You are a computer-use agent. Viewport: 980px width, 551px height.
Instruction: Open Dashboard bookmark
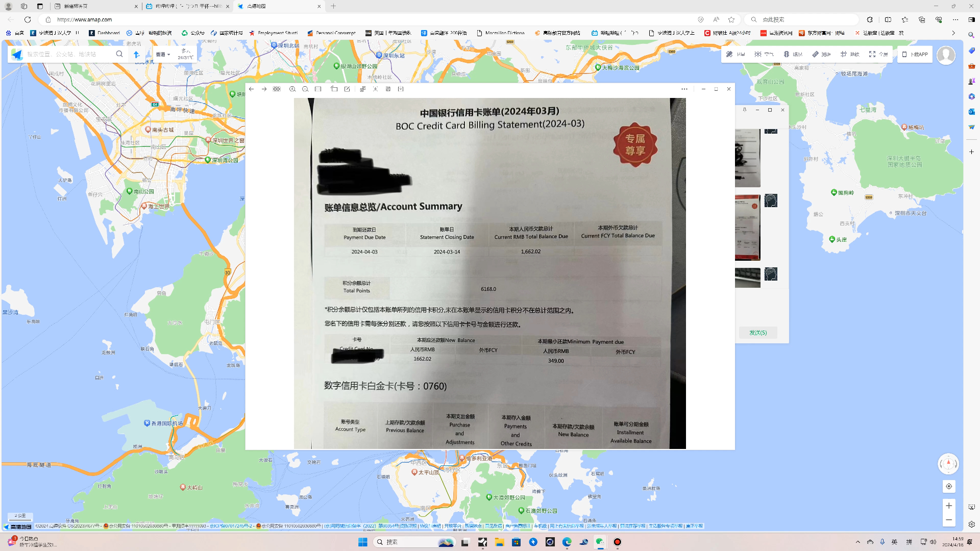point(105,33)
